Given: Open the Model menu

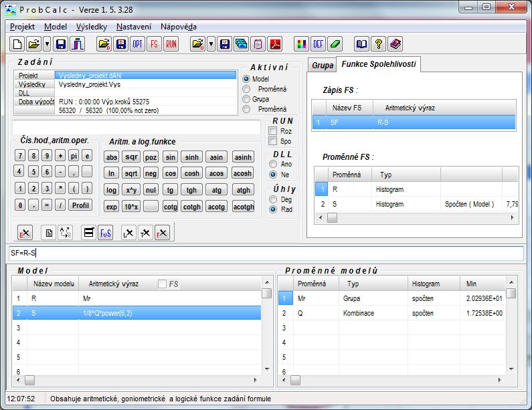Looking at the screenshot, I should 56,27.
